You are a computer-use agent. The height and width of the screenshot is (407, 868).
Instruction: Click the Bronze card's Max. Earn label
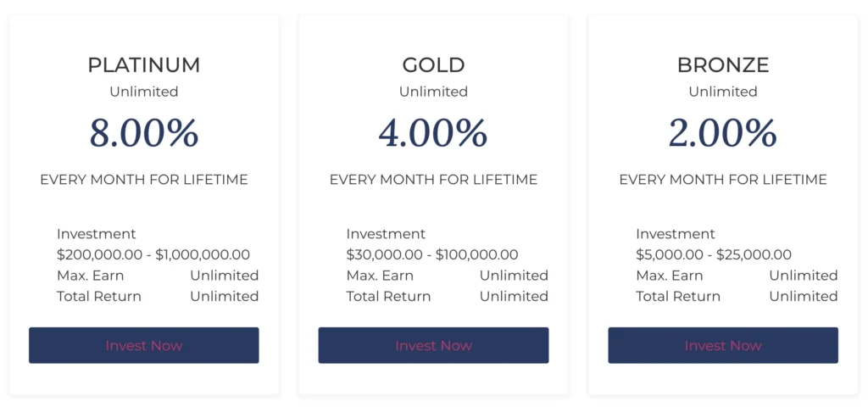coord(670,276)
